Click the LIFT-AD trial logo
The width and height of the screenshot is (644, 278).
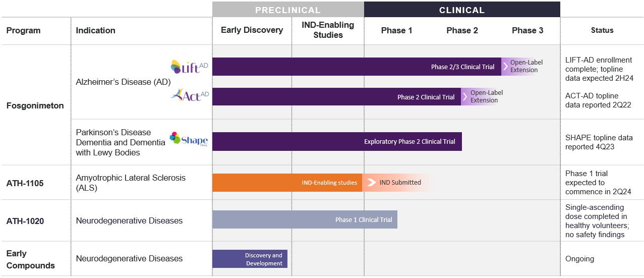click(x=189, y=67)
